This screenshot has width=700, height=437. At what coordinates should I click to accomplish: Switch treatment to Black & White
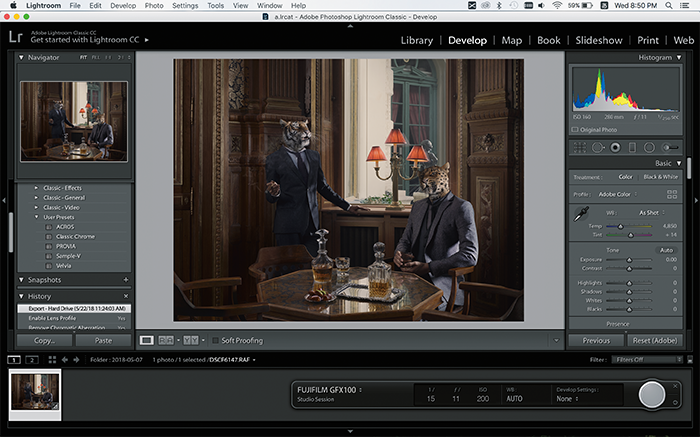point(660,177)
